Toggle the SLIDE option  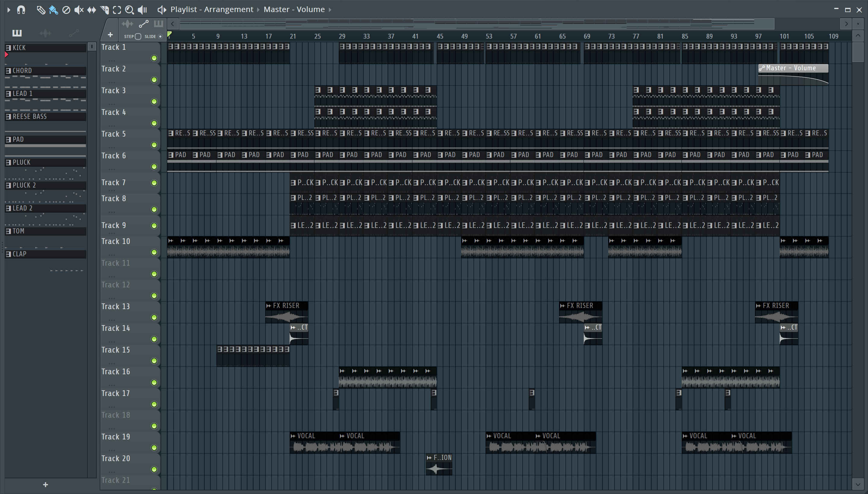tap(160, 36)
